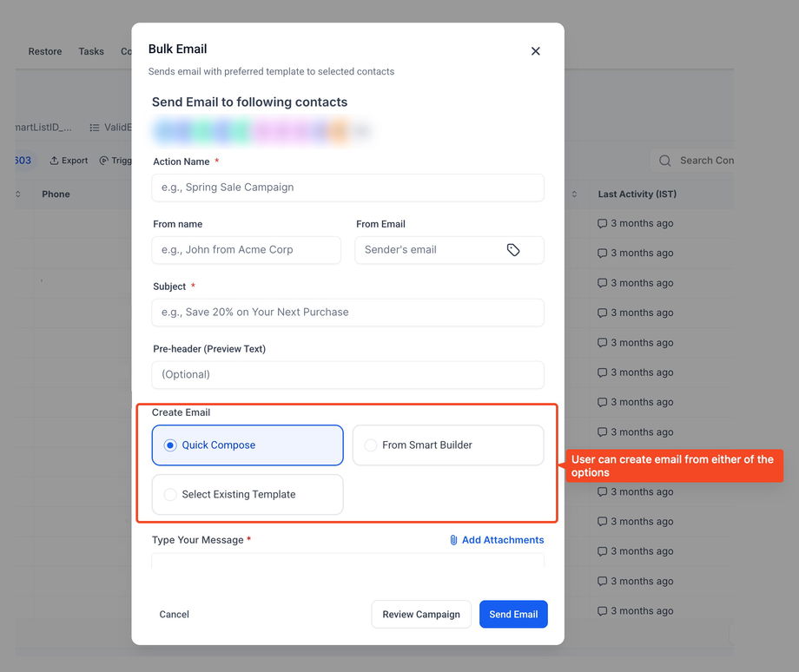Pick Select Existing Template radio button
This screenshot has height=672, width=799.
tap(170, 495)
